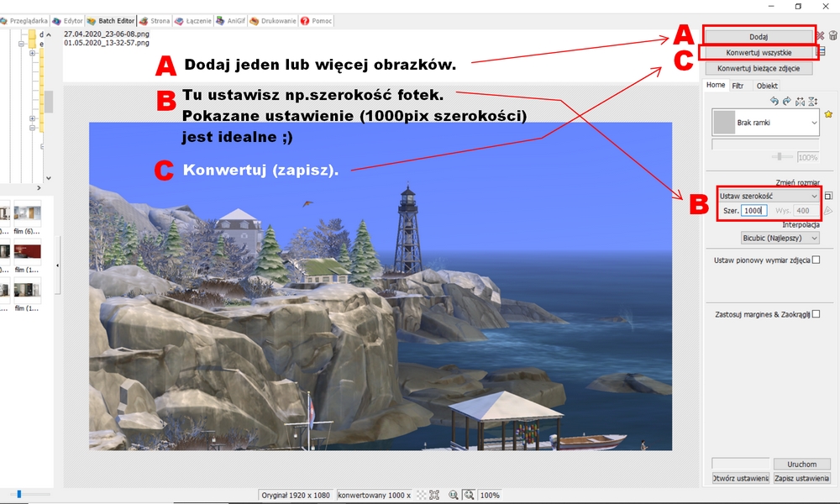The width and height of the screenshot is (840, 504).
Task: Select file 27.04.2020_23-06-08.png in the list
Action: [107, 34]
